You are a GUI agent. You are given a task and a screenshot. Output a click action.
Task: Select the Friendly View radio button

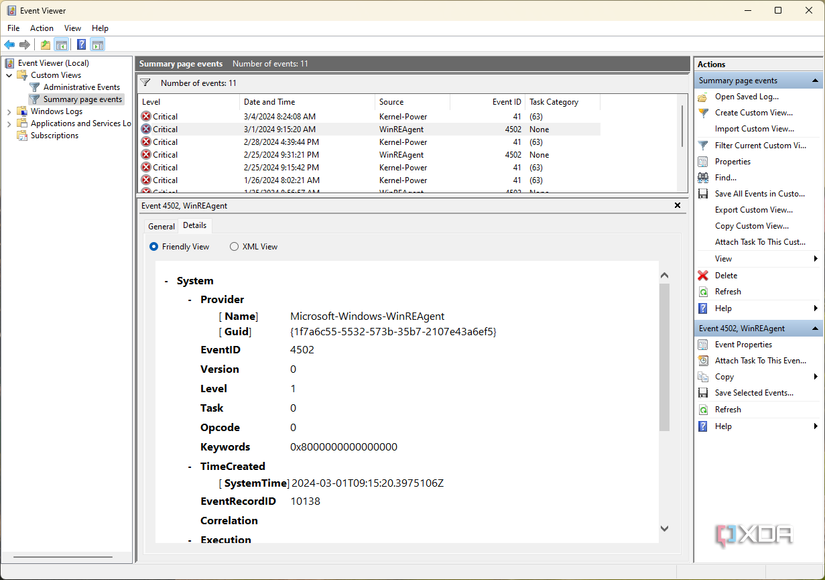(x=154, y=247)
